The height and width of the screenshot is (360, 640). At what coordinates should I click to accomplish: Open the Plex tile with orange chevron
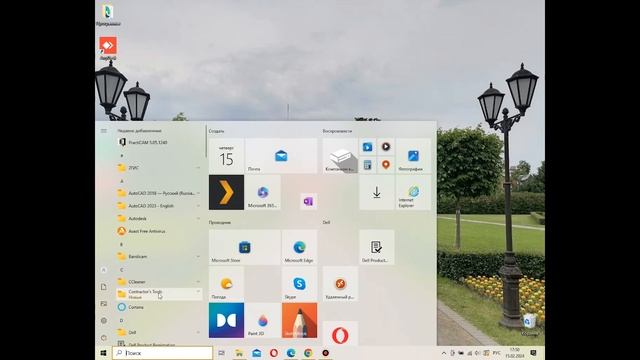click(x=226, y=192)
